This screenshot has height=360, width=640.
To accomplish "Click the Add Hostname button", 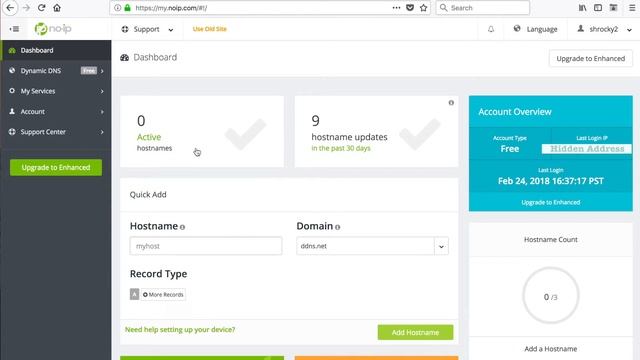I will [415, 332].
